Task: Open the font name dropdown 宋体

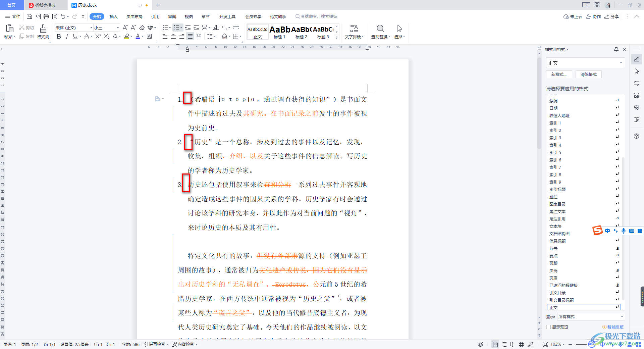Action: coord(91,28)
